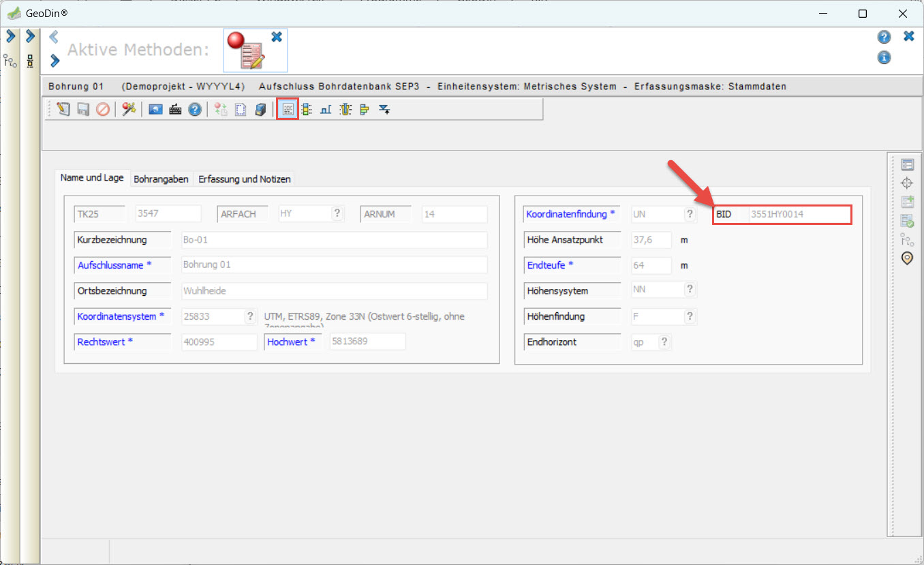Open the blue help question mark in toolbar
Image resolution: width=924 pixels, height=565 pixels.
195,109
